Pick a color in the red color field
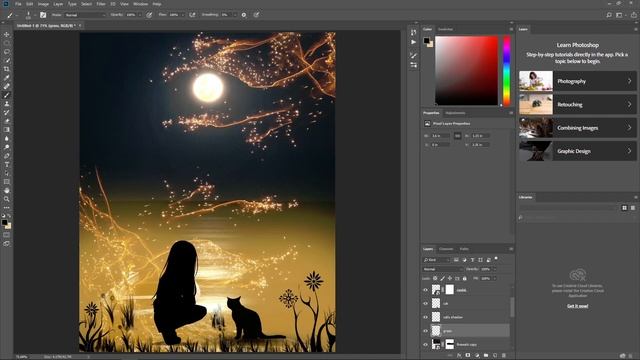This screenshot has height=360, width=640. [467, 71]
